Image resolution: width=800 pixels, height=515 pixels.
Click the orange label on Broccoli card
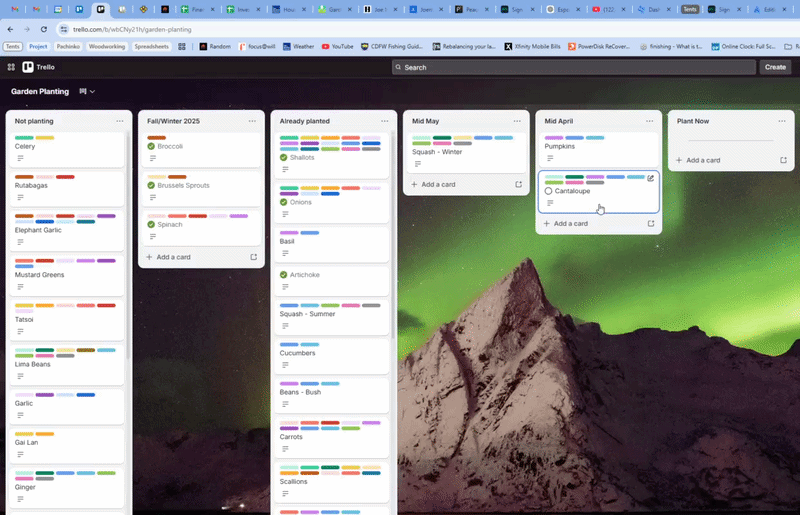(157, 138)
